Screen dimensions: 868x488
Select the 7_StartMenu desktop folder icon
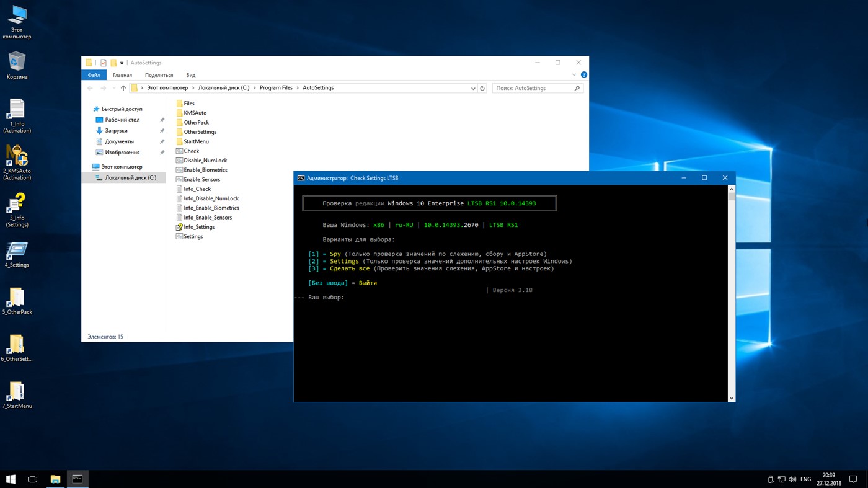click(x=17, y=396)
